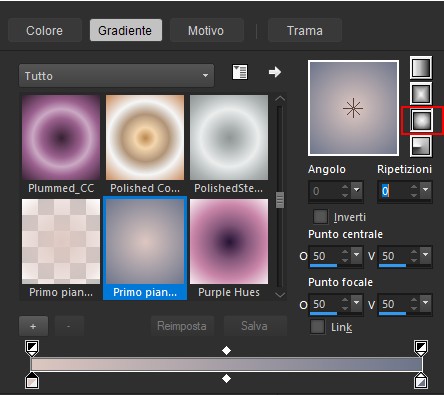Image resolution: width=444 pixels, height=395 pixels.
Task: Select the PolishedSte... gradient thumbnail
Action: pos(229,137)
